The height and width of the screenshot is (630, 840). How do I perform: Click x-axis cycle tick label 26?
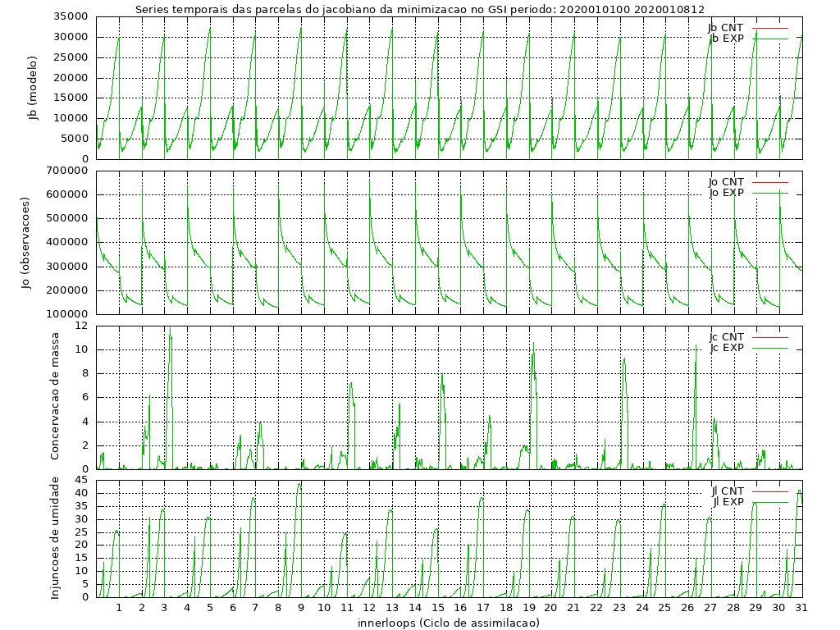pyautogui.click(x=687, y=608)
